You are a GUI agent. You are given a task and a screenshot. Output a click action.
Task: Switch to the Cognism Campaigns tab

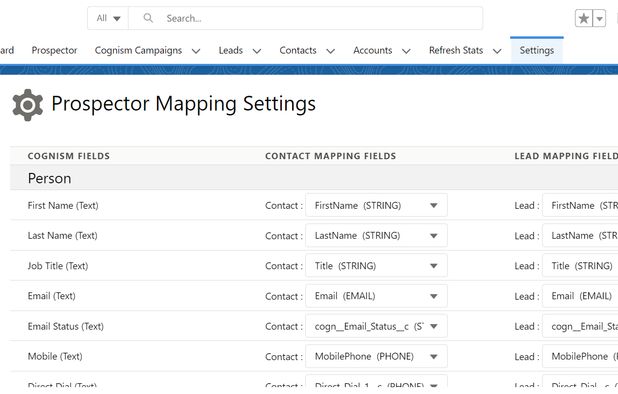point(138,50)
